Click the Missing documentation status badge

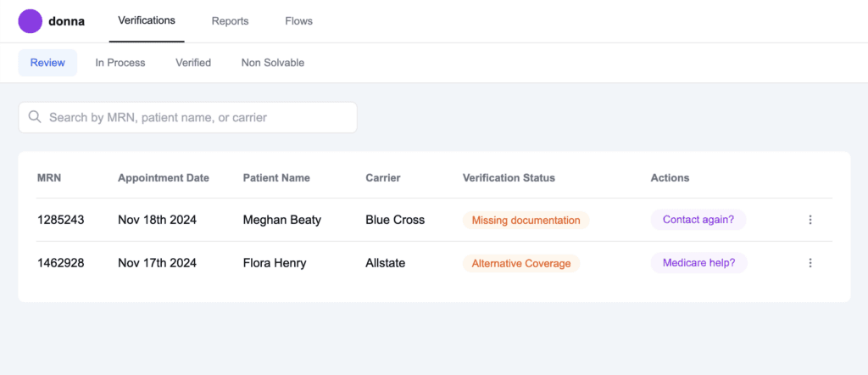(x=526, y=220)
